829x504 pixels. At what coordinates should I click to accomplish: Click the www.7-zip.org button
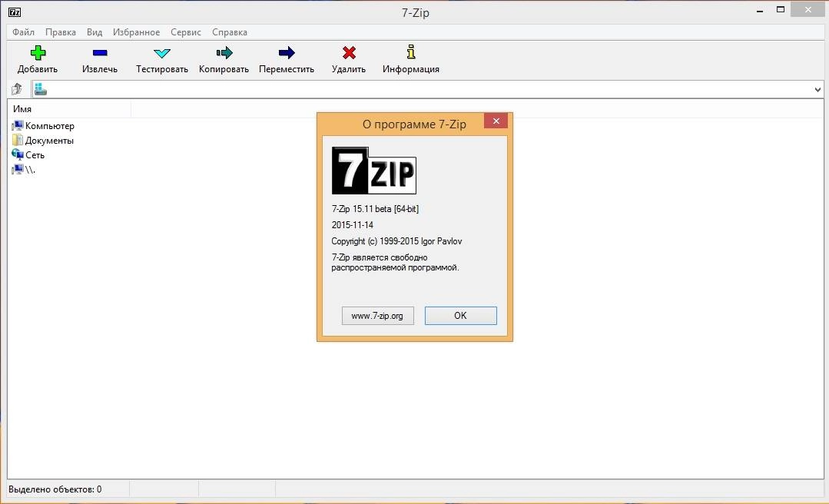[x=377, y=316]
